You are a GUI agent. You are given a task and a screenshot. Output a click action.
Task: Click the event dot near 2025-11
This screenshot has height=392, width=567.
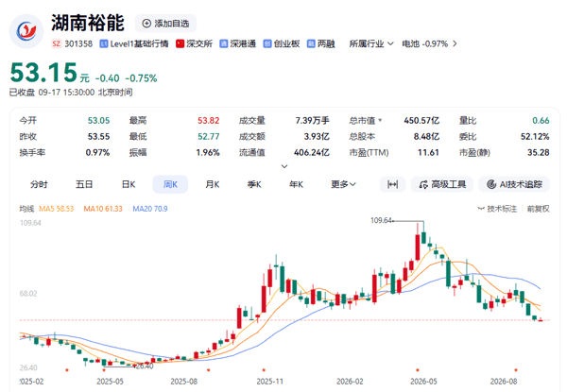pyautogui.click(x=264, y=370)
